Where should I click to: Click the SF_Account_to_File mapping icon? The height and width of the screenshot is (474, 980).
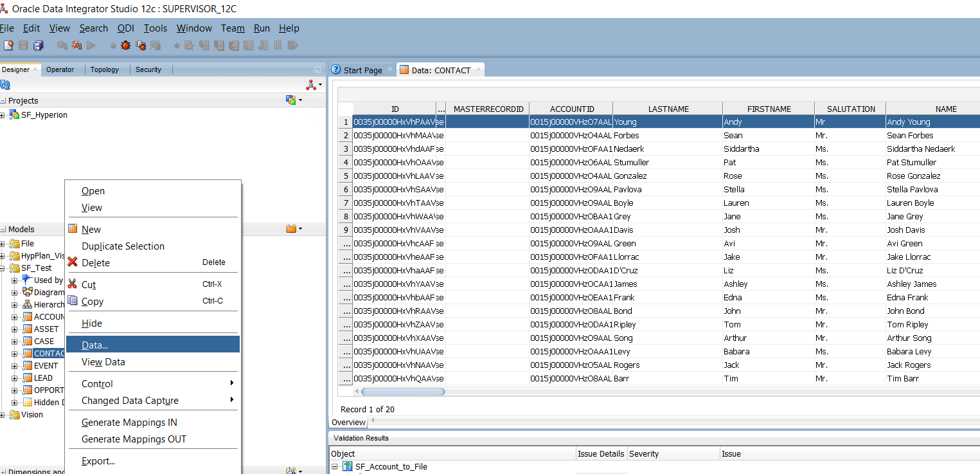pos(348,467)
